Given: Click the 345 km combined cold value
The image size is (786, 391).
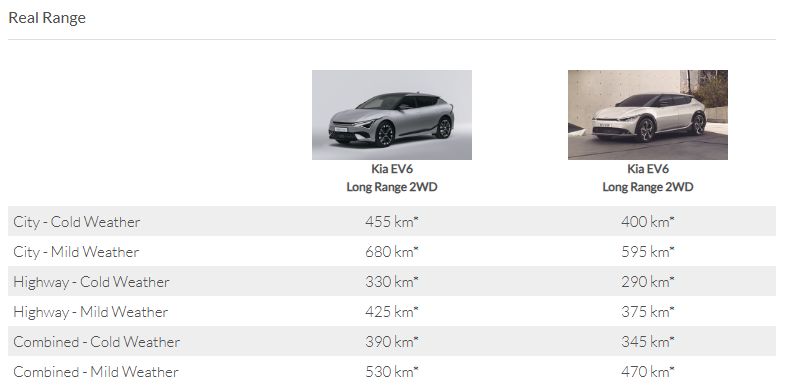Looking at the screenshot, I should pos(648,342).
